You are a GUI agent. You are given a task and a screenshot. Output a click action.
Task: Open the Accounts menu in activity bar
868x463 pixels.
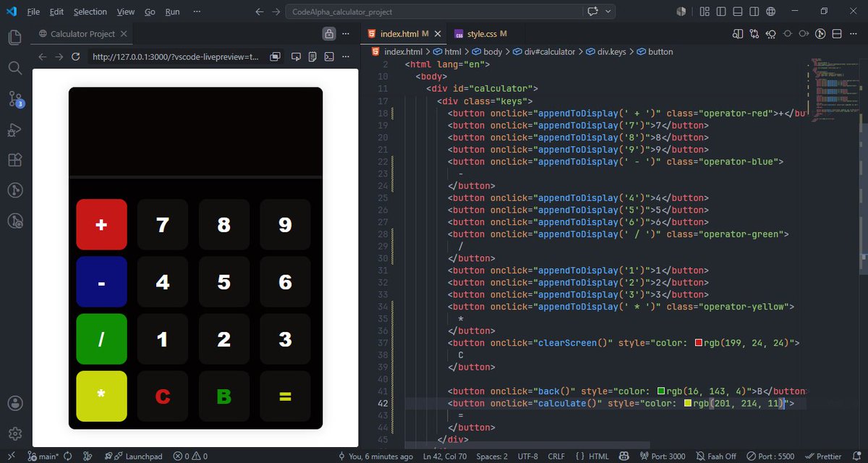(15, 403)
